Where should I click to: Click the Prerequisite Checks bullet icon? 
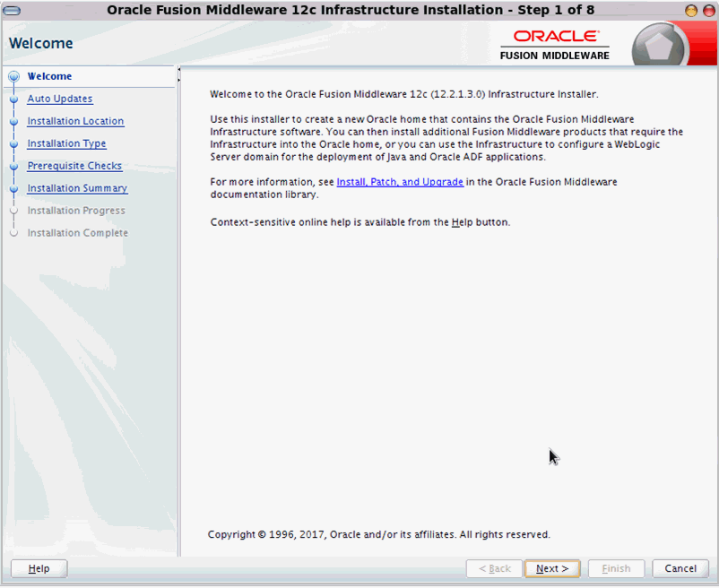[14, 166]
